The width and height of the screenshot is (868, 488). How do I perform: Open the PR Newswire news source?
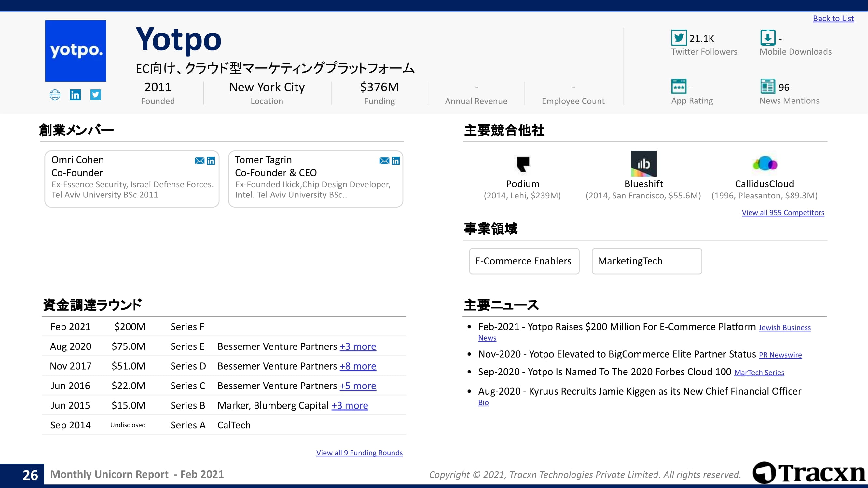(780, 355)
